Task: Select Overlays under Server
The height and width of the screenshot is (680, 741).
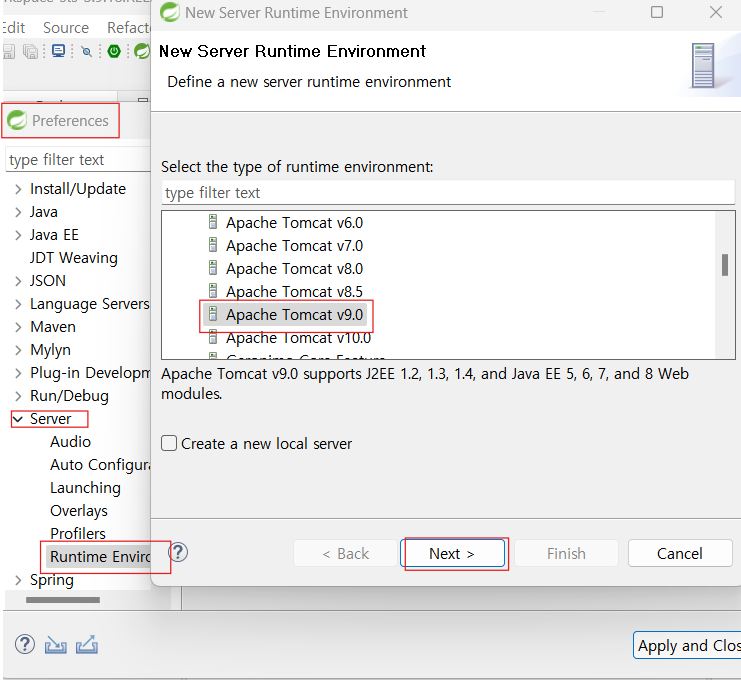Action: (79, 511)
